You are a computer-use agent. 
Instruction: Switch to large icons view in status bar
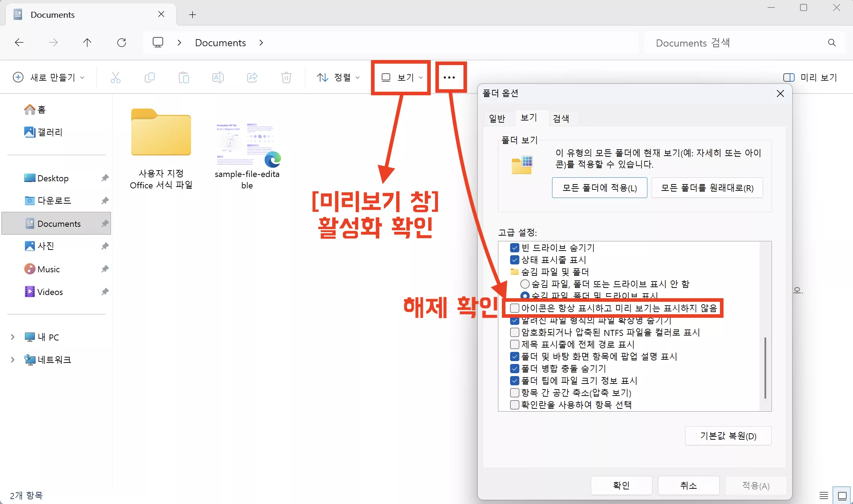pos(842,495)
